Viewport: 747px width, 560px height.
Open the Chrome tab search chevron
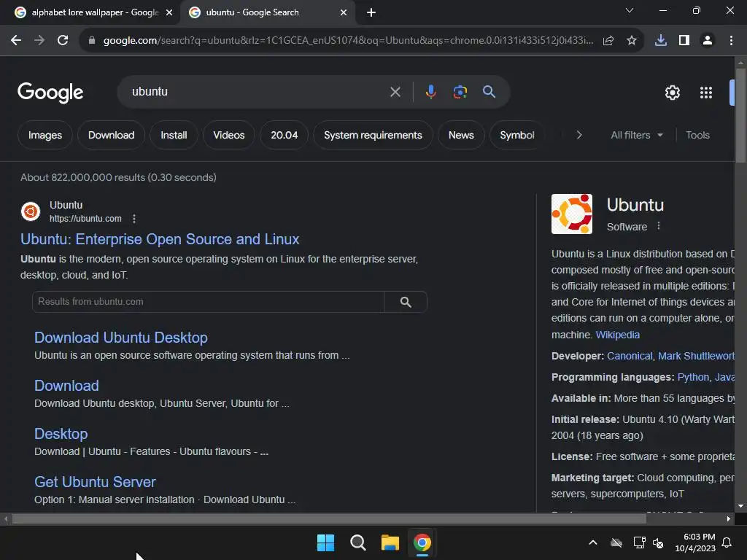630,10
